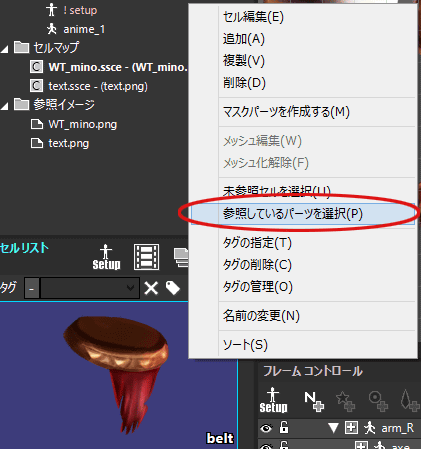Open the tag filter dropdown
The height and width of the screenshot is (449, 421).
[x=130, y=288]
